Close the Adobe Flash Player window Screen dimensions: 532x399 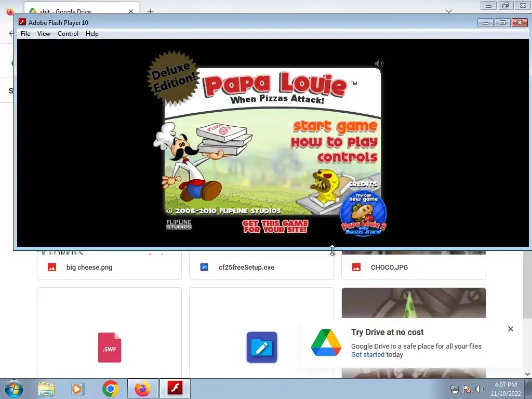coord(520,23)
